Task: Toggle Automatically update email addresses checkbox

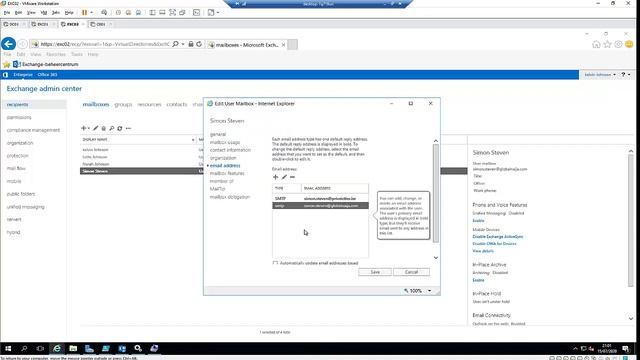Action: [275, 263]
